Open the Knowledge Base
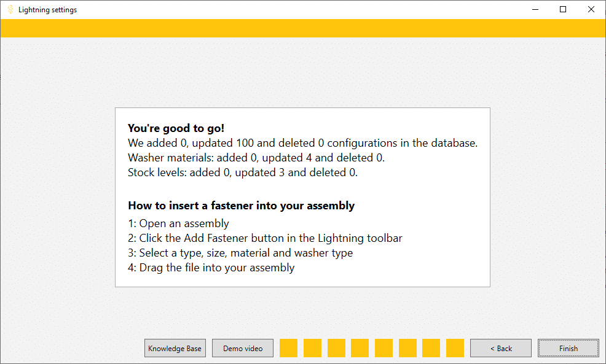The width and height of the screenshot is (606, 364). [175, 348]
